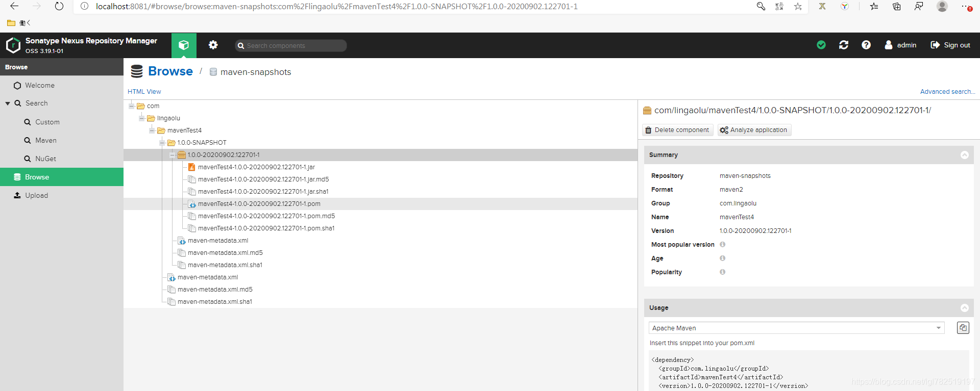Screen dimensions: 980x391
Task: Open the favorites list icon in browser toolbar
Action: 874,7
